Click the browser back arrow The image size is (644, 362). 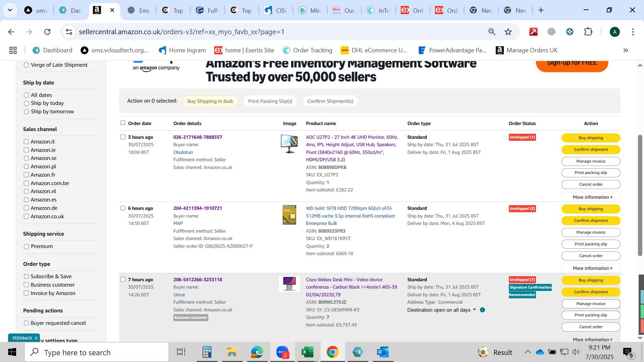point(11,32)
